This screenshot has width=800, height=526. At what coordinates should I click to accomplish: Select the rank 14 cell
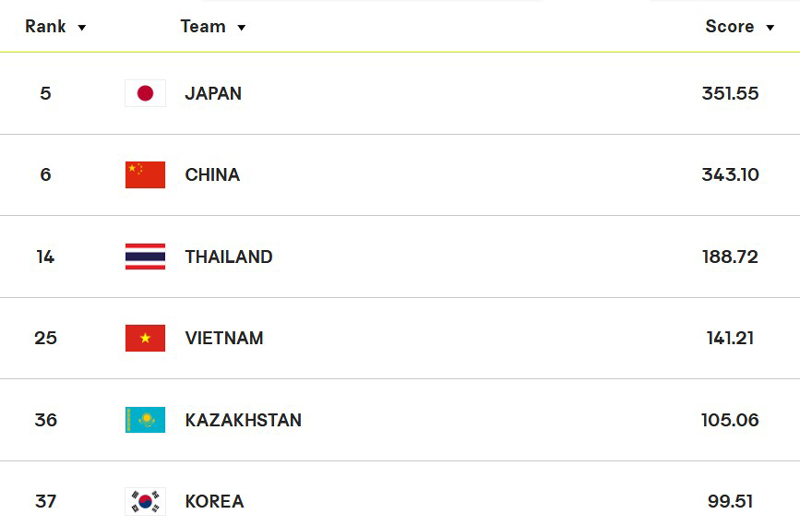click(45, 257)
